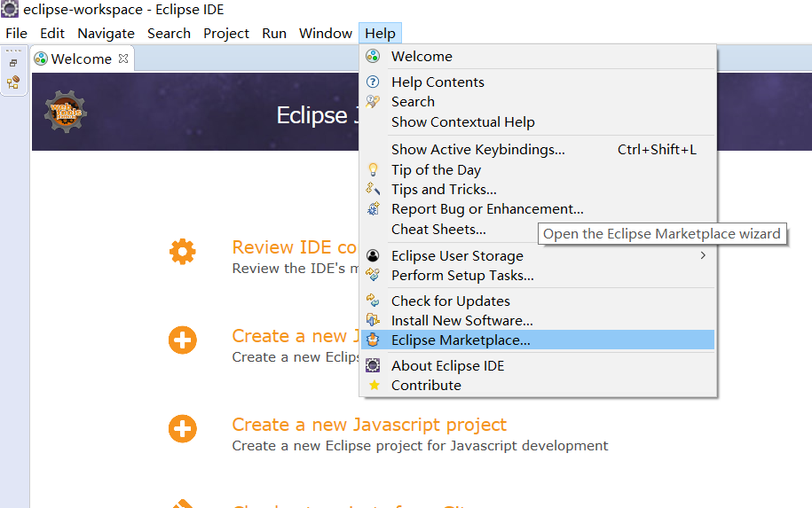
Task: Click the Eclipse User Storage person icon
Action: click(373, 255)
